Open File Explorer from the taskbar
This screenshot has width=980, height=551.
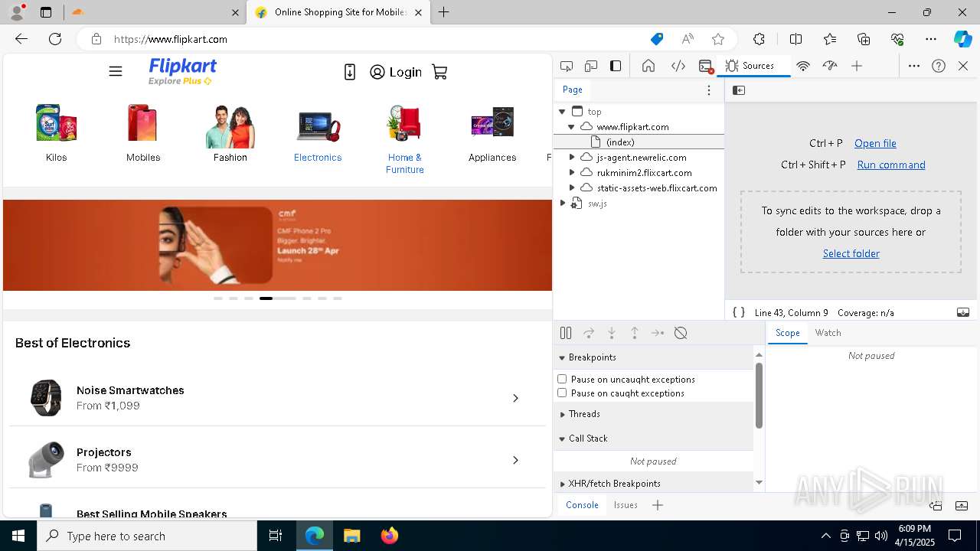(351, 536)
